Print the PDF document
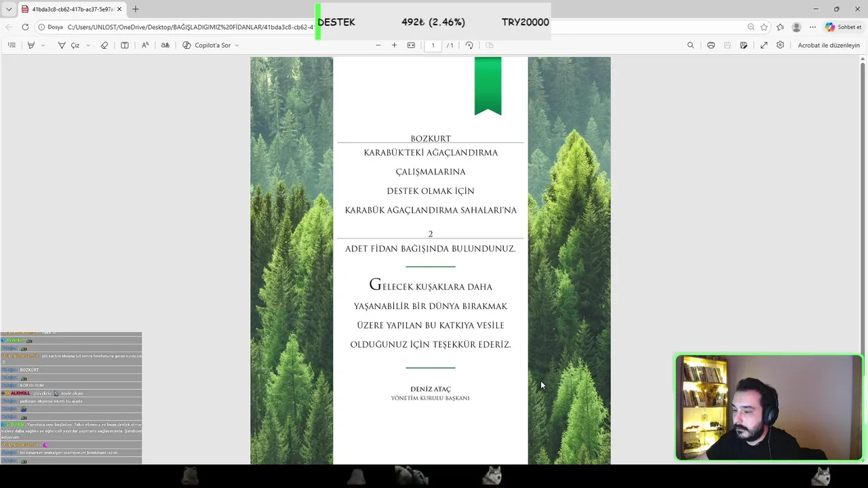The width and height of the screenshot is (868, 488). coord(711,45)
